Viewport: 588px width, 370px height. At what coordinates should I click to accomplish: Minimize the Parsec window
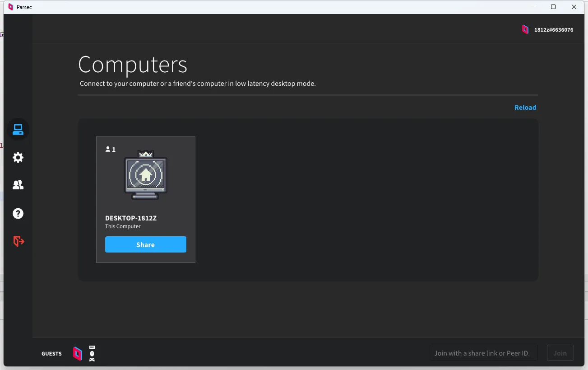coord(533,7)
